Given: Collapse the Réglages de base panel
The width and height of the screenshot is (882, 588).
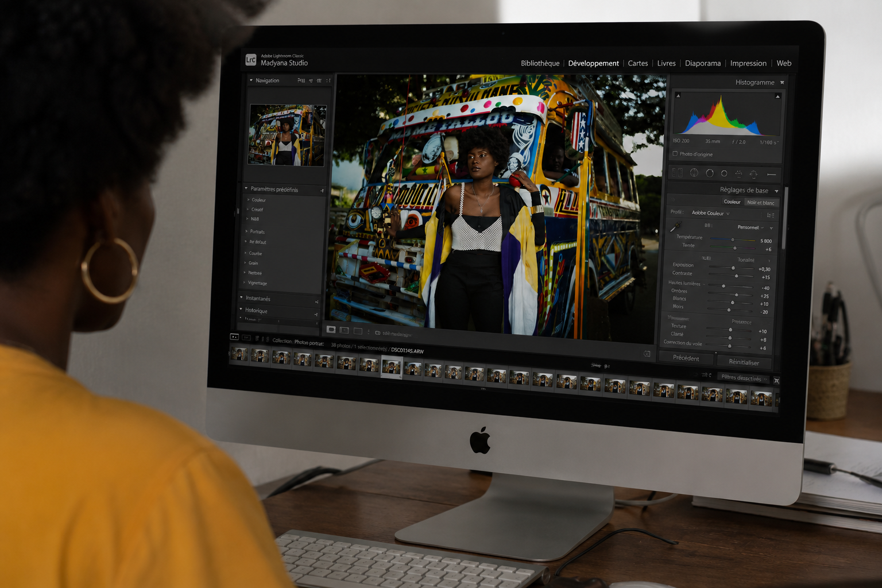Looking at the screenshot, I should pos(776,191).
